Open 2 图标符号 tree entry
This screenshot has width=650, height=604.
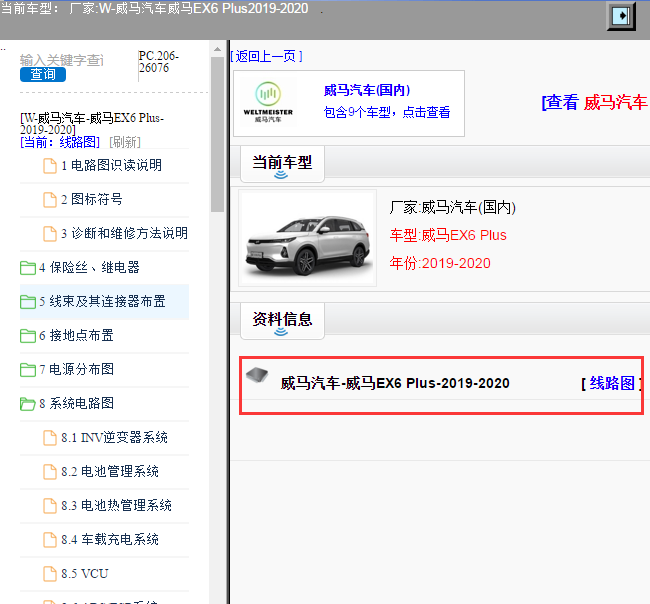pyautogui.click(x=92, y=199)
